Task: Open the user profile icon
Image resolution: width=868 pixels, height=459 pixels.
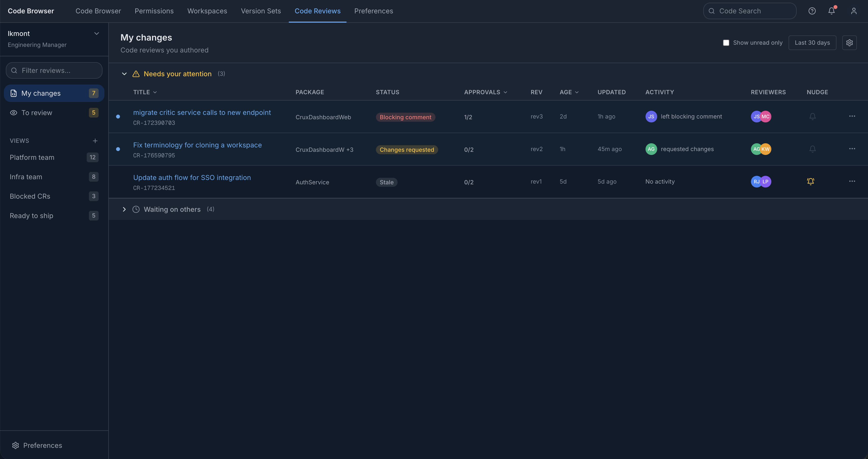Action: (x=853, y=11)
